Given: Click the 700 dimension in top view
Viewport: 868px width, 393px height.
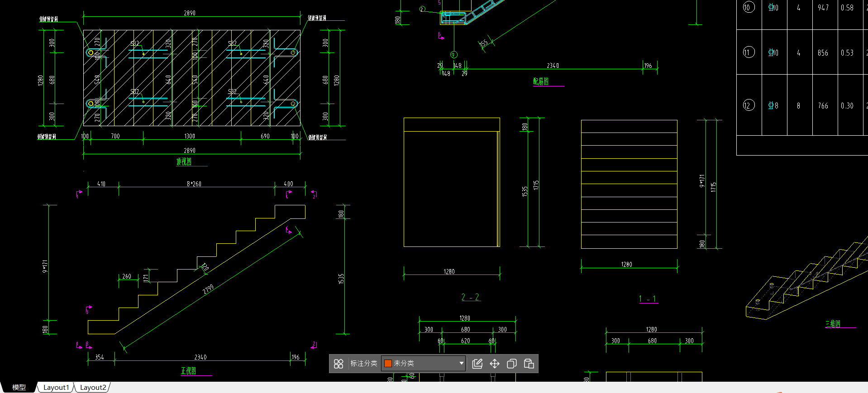Looking at the screenshot, I should 115,136.
